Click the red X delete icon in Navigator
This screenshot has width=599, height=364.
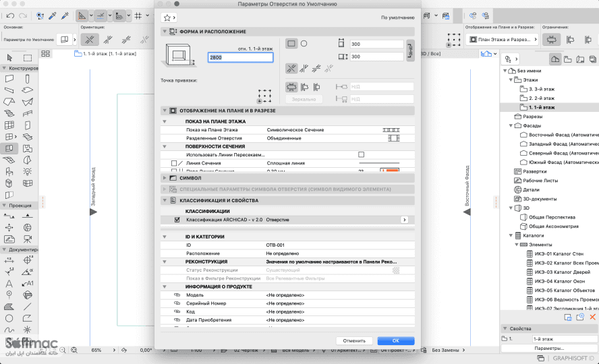click(x=592, y=317)
